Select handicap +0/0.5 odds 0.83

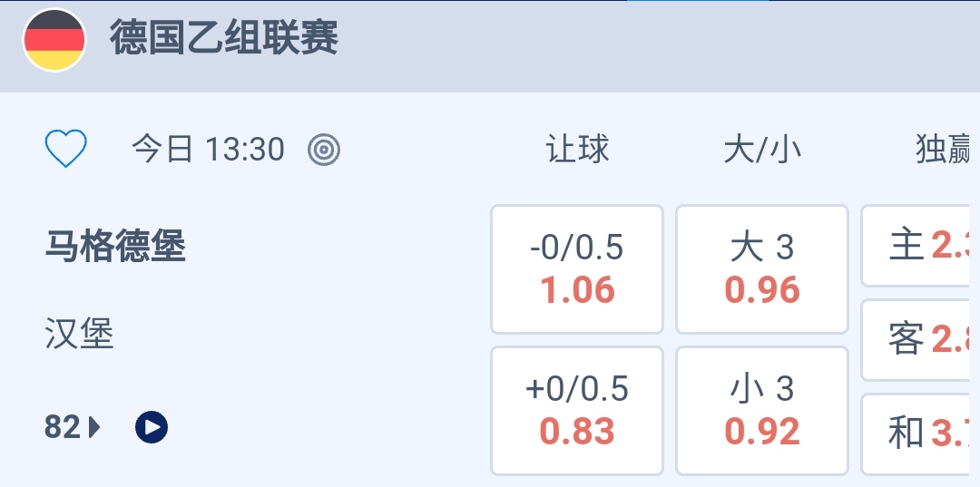(x=577, y=411)
